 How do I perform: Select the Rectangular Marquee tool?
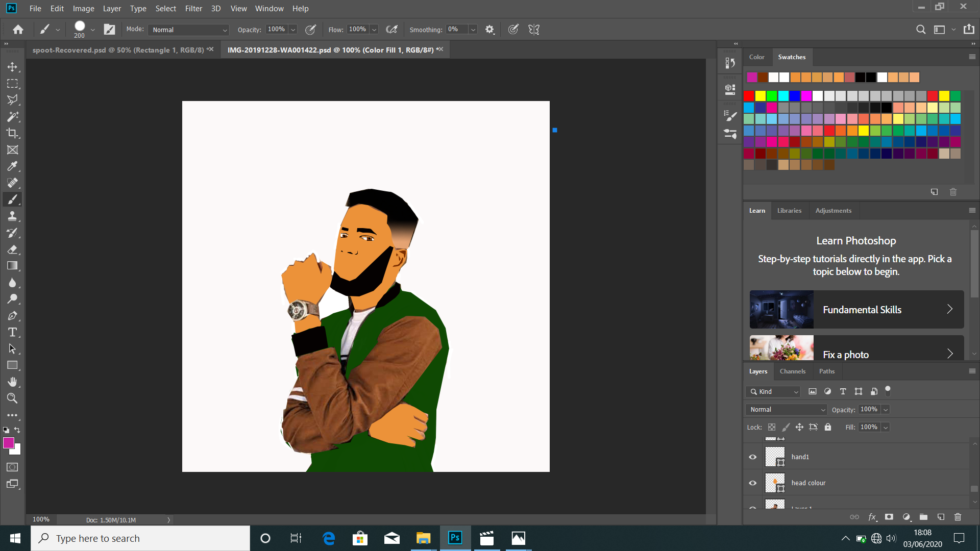click(12, 83)
